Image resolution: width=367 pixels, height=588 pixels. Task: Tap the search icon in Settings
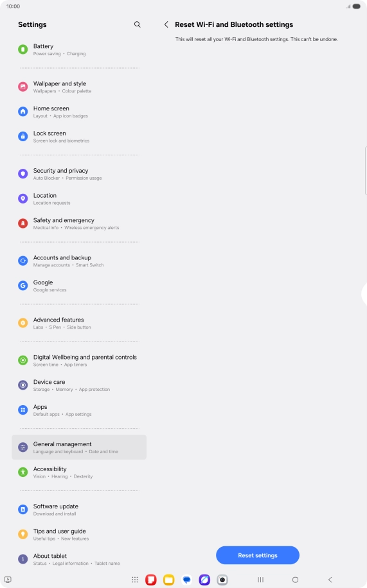(x=137, y=24)
